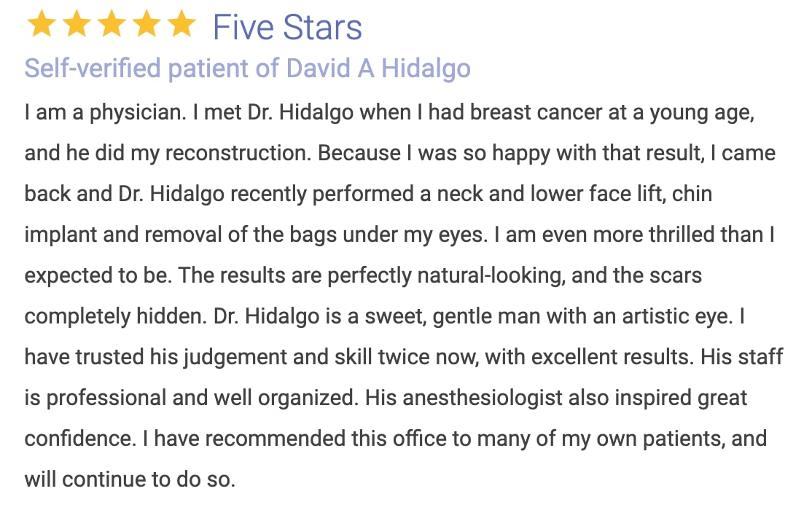812x510 pixels.
Task: Click 'Self-verified patient of David A Hidalgo' link
Action: (x=248, y=68)
